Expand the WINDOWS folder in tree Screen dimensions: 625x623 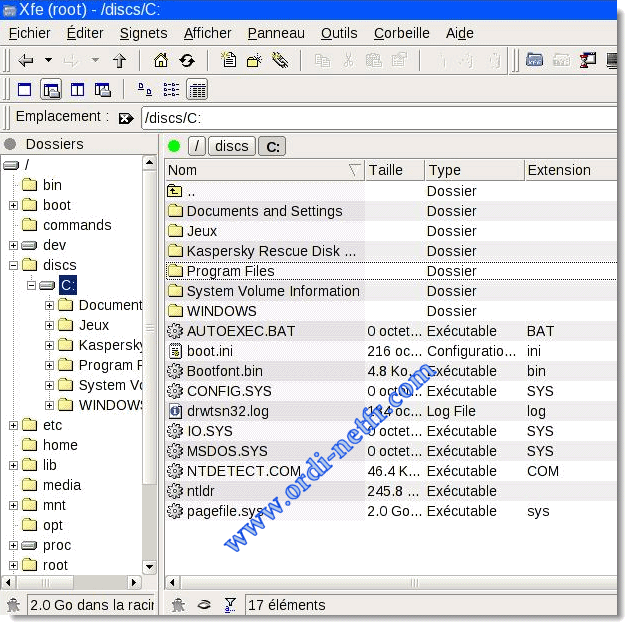(x=49, y=405)
